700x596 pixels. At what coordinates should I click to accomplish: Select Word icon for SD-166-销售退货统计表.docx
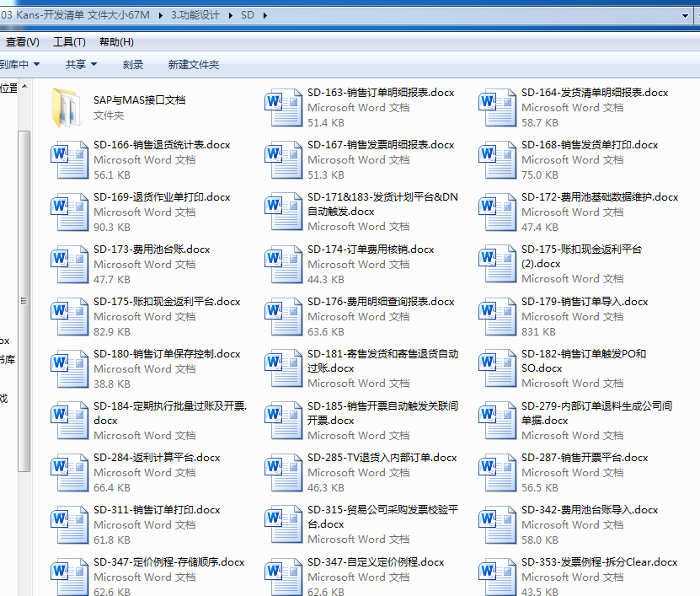tap(69, 159)
